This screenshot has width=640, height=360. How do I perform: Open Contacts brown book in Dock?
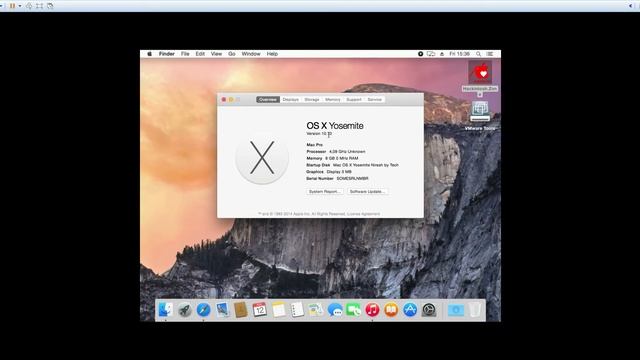(241, 310)
